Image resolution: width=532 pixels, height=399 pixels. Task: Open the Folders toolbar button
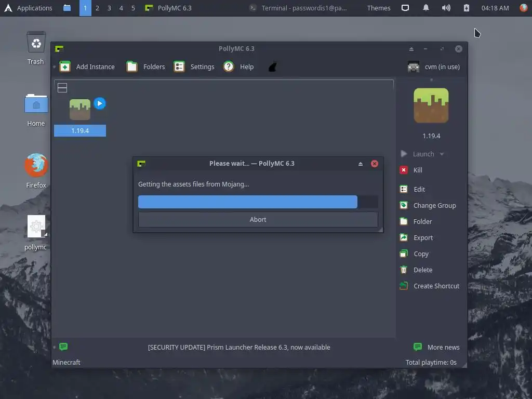[145, 66]
